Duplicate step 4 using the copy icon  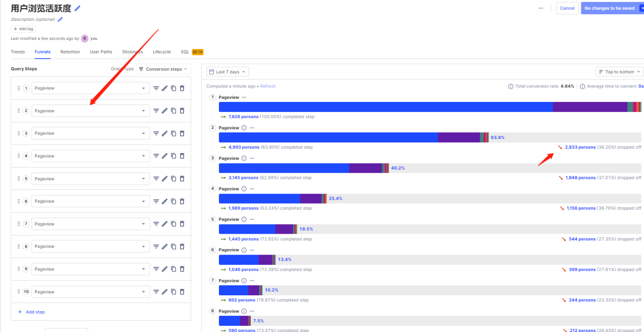coord(174,156)
